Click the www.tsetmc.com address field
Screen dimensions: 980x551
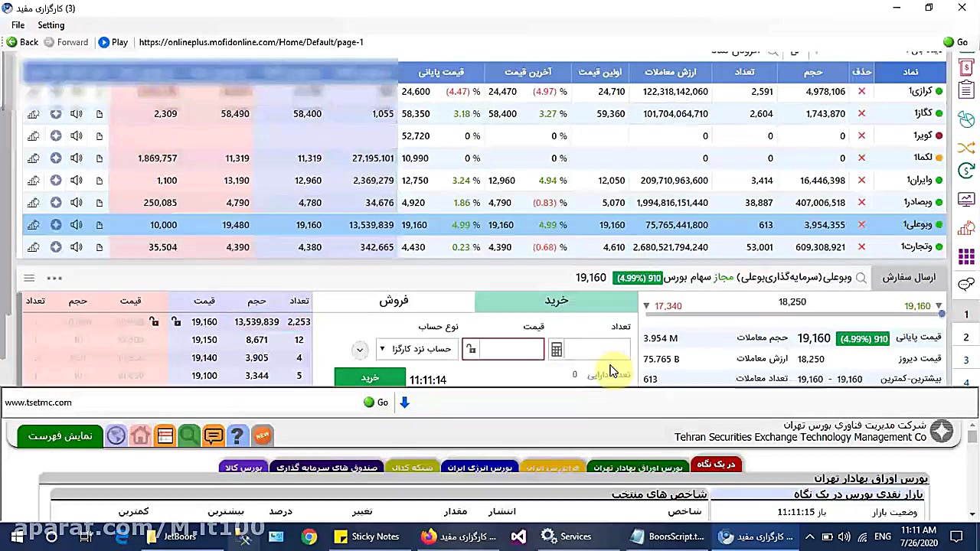coord(182,403)
